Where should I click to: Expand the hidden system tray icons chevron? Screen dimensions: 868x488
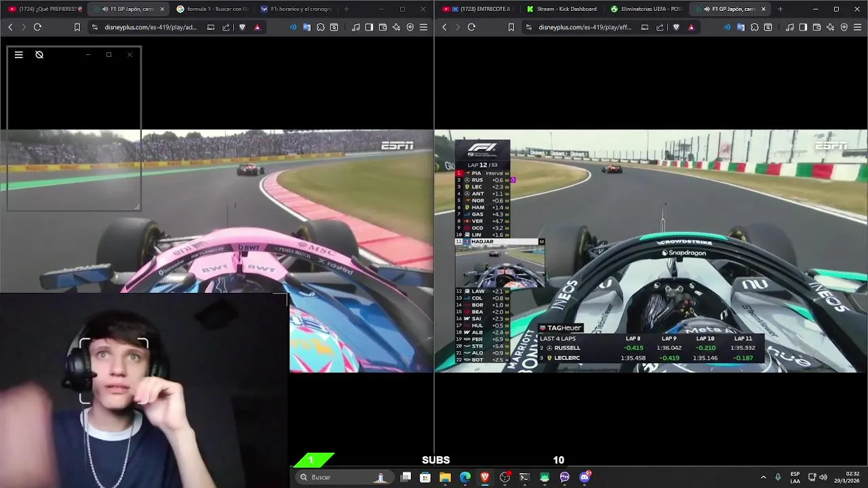pos(763,477)
